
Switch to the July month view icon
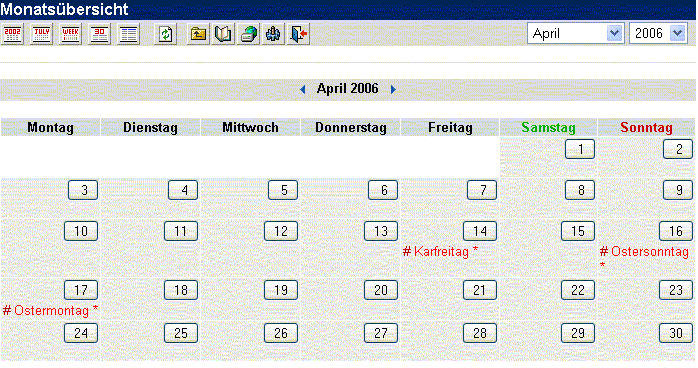(x=41, y=34)
